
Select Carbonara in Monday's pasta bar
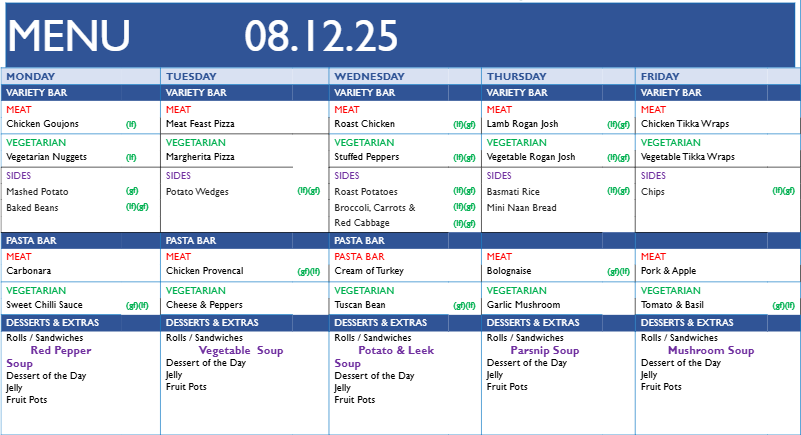[29, 271]
